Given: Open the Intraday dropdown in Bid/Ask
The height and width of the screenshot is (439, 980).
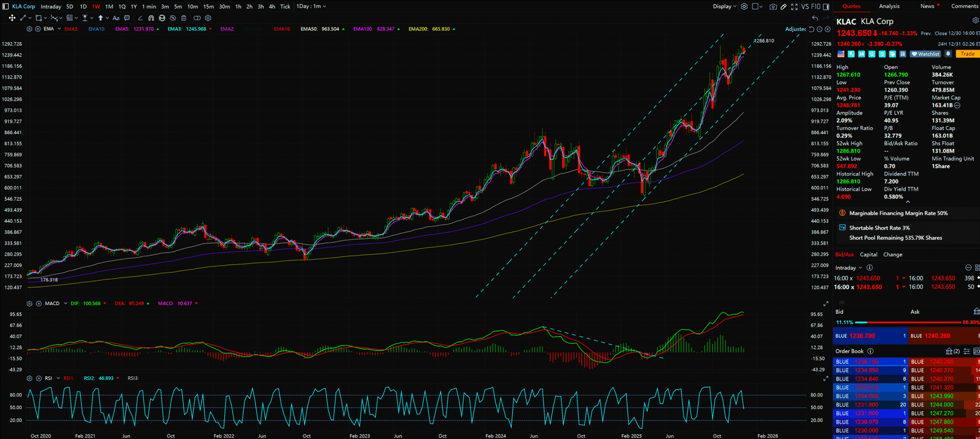Looking at the screenshot, I should pos(848,268).
